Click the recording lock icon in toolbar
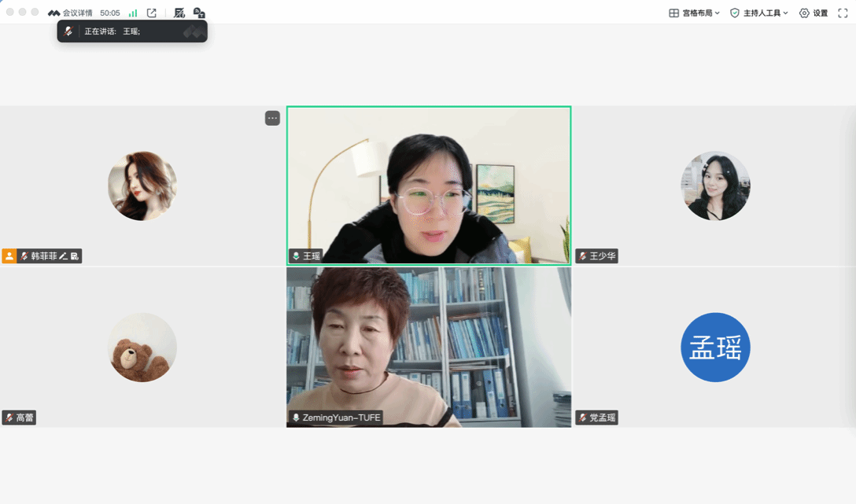This screenshot has height=504, width=856. (x=199, y=13)
